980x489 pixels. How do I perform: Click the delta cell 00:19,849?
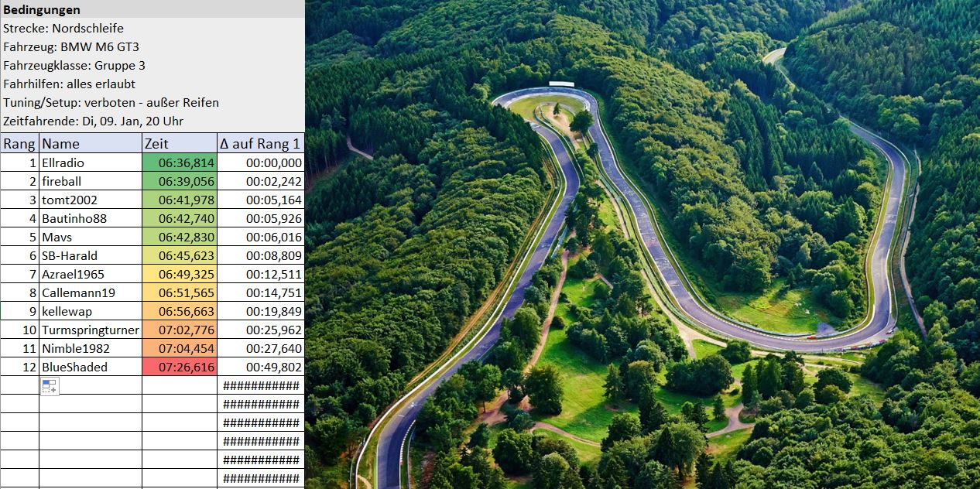pyautogui.click(x=261, y=311)
